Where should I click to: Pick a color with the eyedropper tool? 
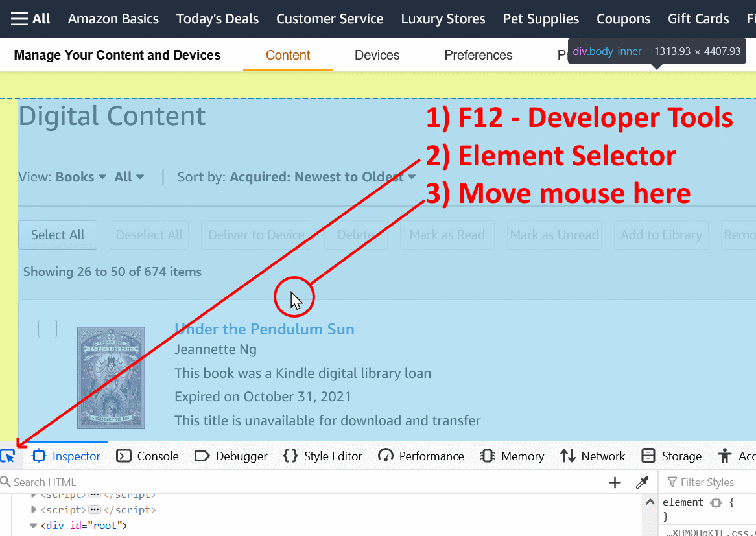tap(642, 482)
